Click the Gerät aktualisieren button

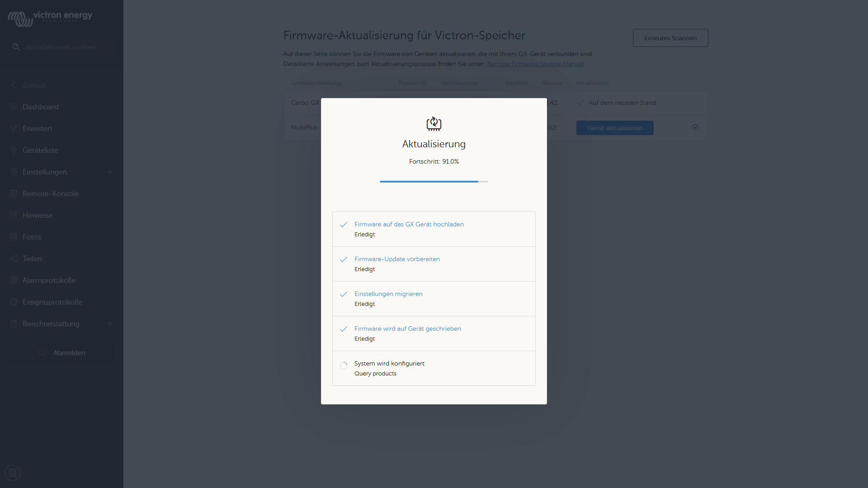(615, 128)
